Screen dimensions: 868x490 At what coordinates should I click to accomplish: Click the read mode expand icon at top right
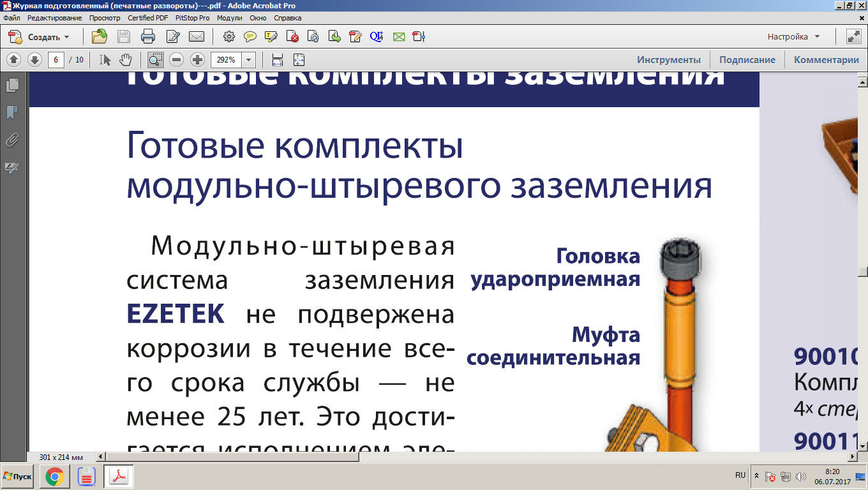(853, 36)
